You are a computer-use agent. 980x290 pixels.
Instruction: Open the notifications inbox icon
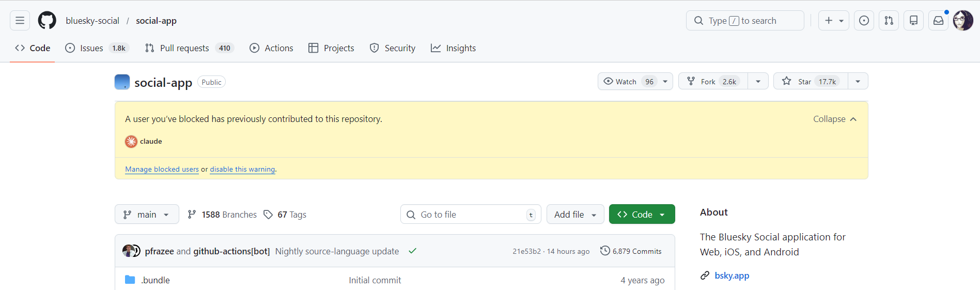tap(938, 21)
